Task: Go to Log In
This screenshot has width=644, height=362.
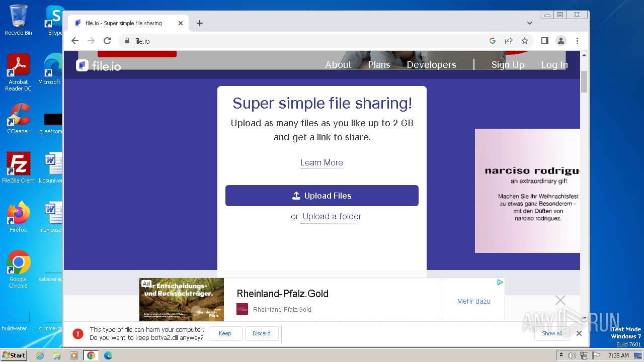Action: [x=554, y=65]
